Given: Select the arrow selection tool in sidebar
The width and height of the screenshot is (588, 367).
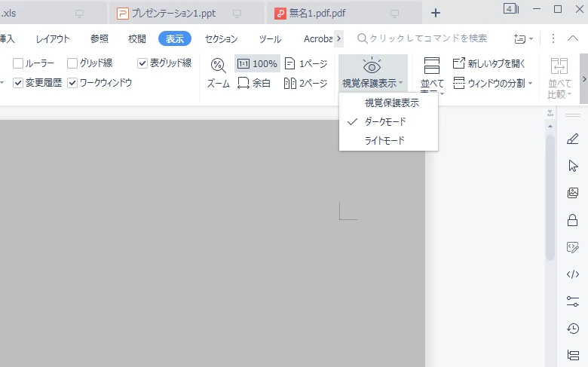Looking at the screenshot, I should point(573,166).
